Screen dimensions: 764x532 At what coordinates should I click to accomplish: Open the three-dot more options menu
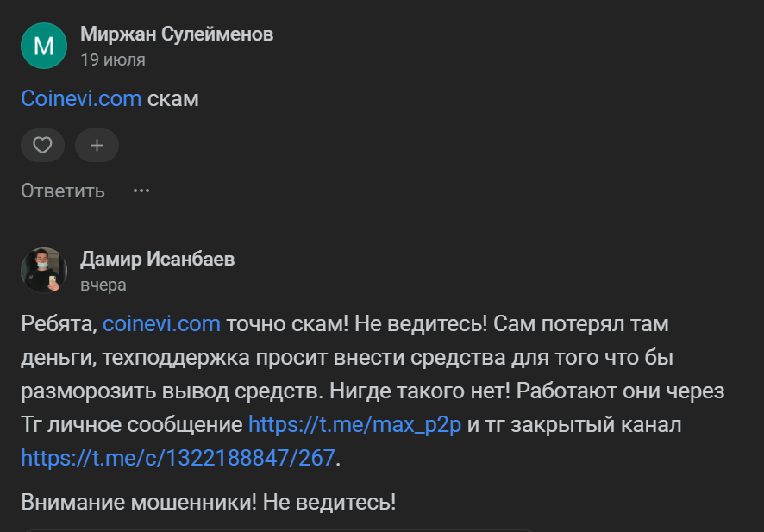(141, 191)
